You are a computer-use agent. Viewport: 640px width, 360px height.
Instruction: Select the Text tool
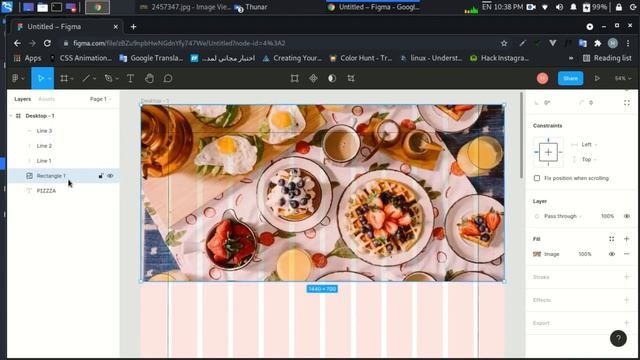[x=130, y=78]
